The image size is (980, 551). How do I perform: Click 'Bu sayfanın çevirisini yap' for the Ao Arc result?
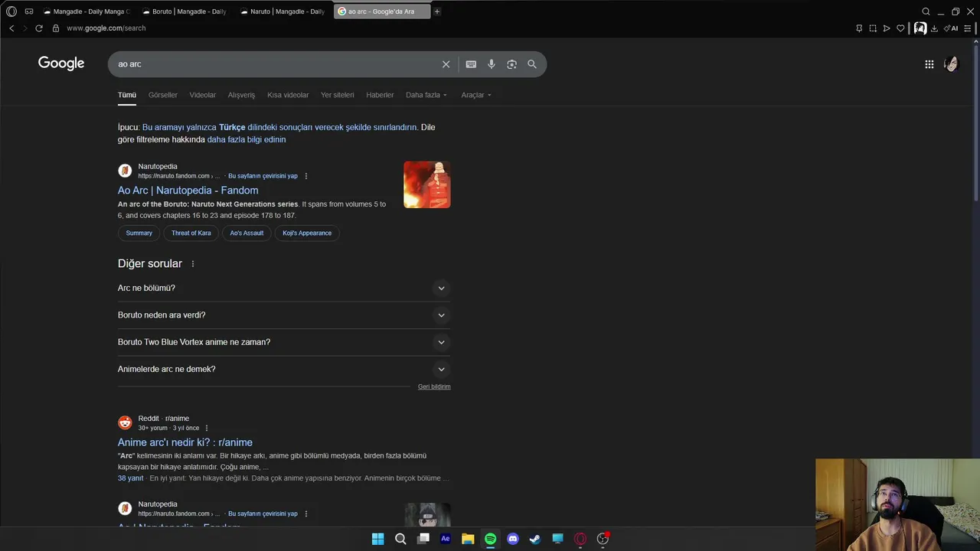(263, 176)
